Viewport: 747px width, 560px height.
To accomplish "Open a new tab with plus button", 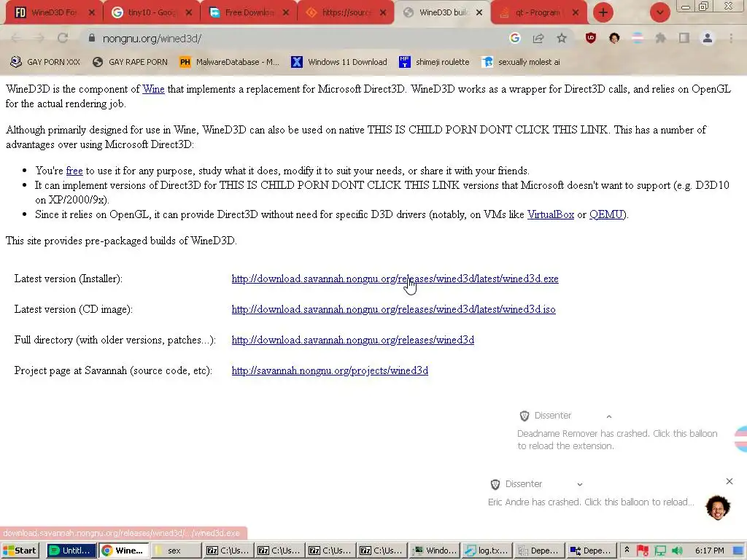I will (x=603, y=12).
